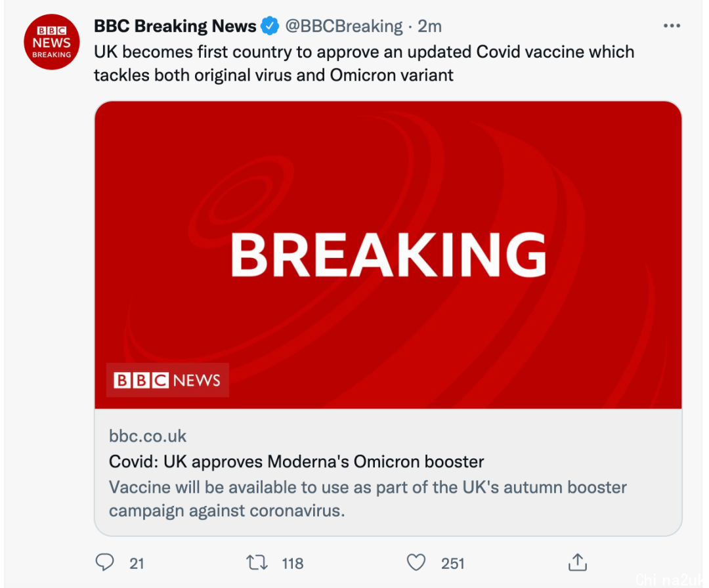This screenshot has height=588, width=709.
Task: Click the @BBCBreaking handle
Action: click(x=344, y=26)
